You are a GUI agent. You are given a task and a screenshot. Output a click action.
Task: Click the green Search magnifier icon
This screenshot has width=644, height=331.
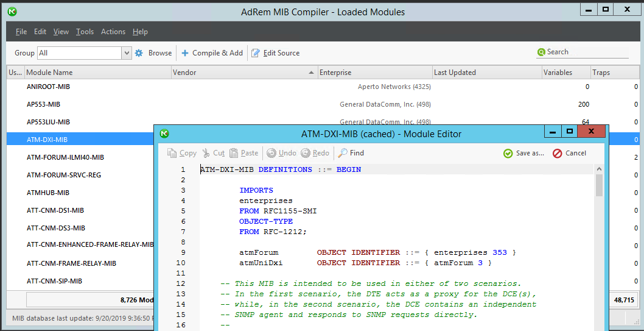tap(541, 52)
